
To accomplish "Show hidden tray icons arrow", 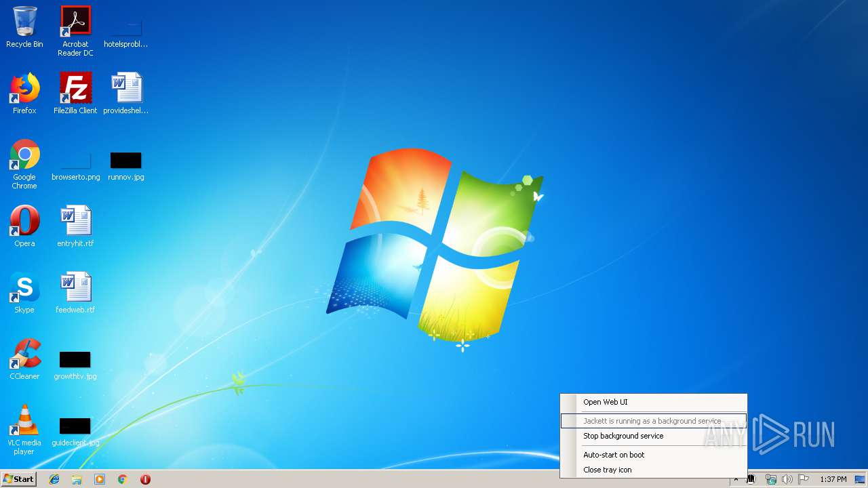I will [736, 479].
